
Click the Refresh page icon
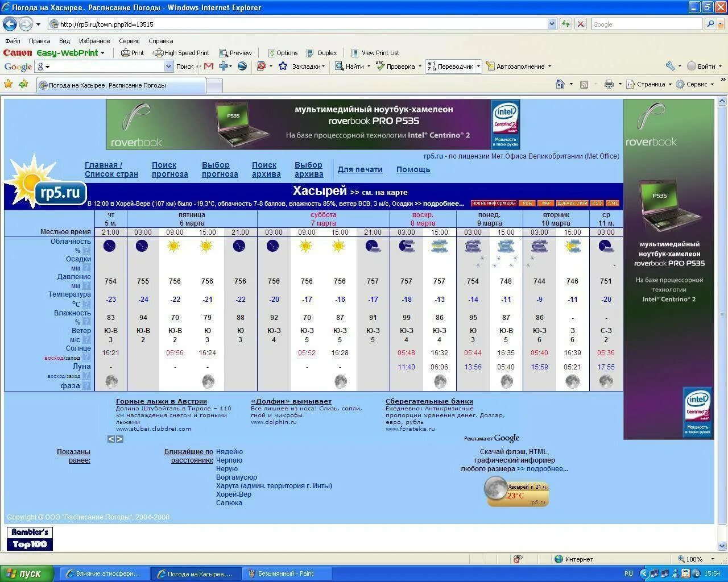click(x=566, y=24)
